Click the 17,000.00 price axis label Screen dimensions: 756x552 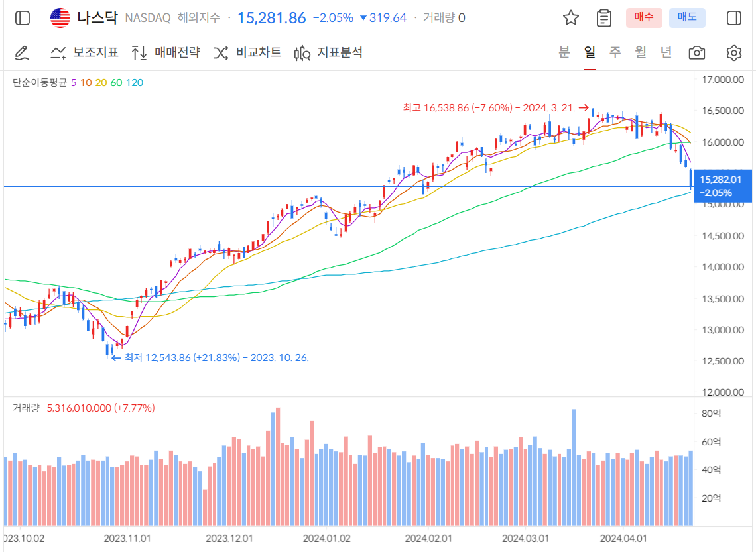(x=723, y=80)
